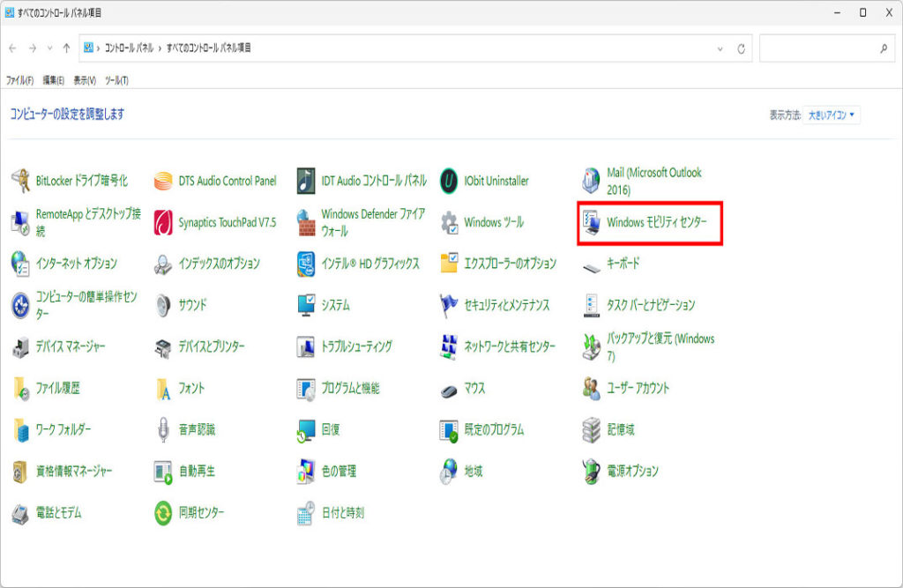Image resolution: width=903 pixels, height=588 pixels.
Task: Click the refresh button beside address bar
Action: 742,48
